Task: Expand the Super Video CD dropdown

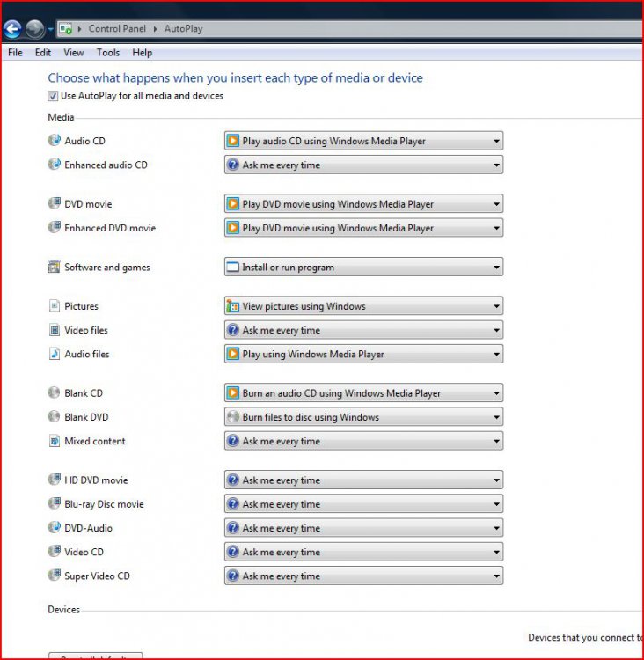Action: (363, 576)
